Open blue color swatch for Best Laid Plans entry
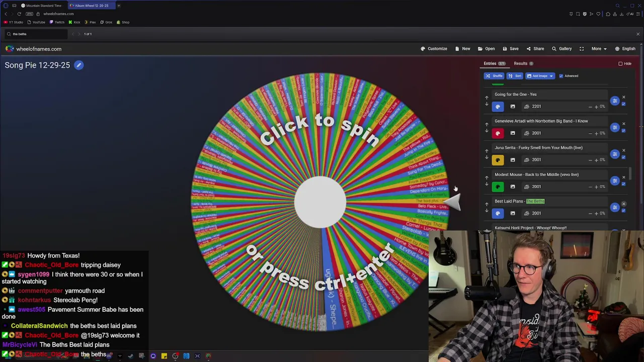This screenshot has width=644, height=362. click(x=498, y=213)
